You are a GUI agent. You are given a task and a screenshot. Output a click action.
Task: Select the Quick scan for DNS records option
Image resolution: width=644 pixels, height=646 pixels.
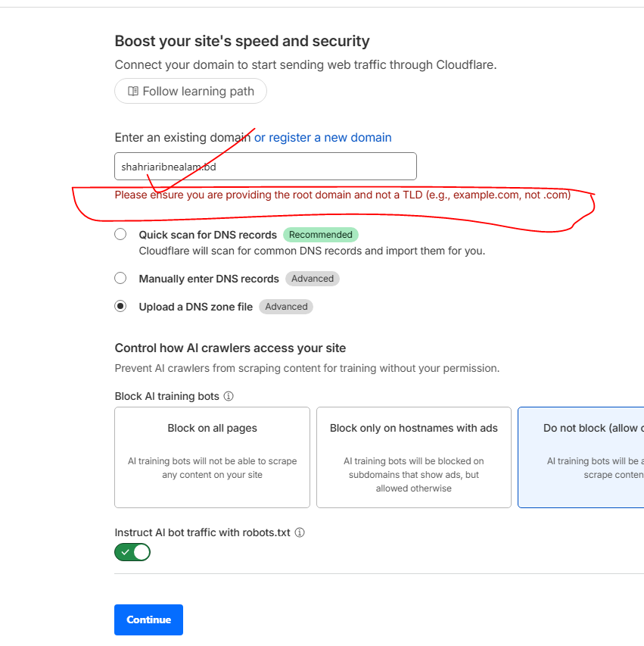pos(120,235)
